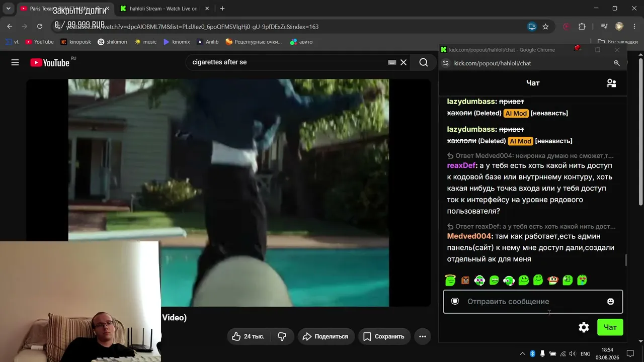Viewport: 644px width, 362px height.
Task: Show hidden system tray icons
Action: [x=522, y=354]
